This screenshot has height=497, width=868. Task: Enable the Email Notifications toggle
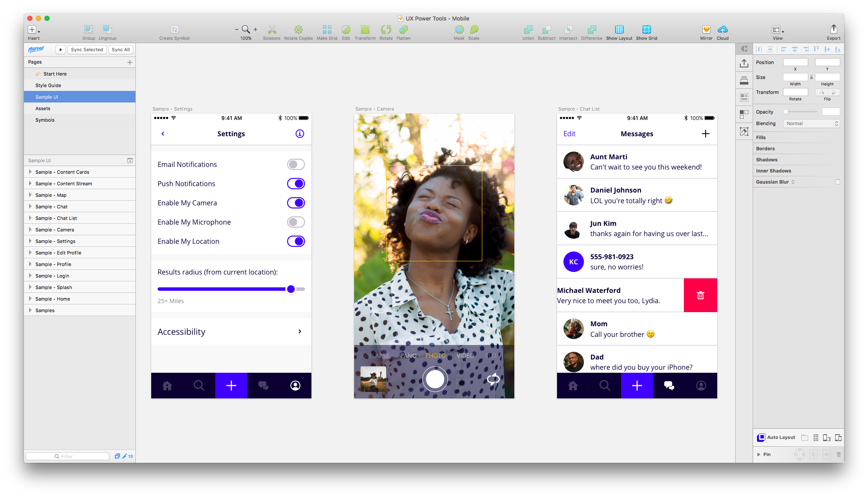[x=296, y=164]
